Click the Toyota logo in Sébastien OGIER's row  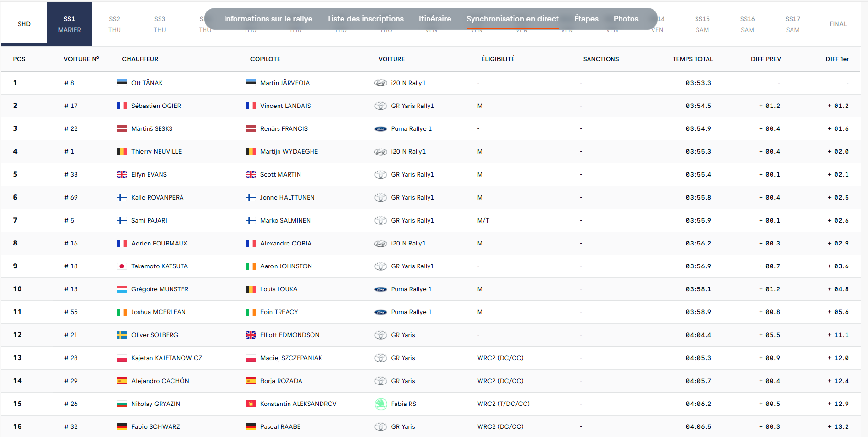(x=381, y=106)
